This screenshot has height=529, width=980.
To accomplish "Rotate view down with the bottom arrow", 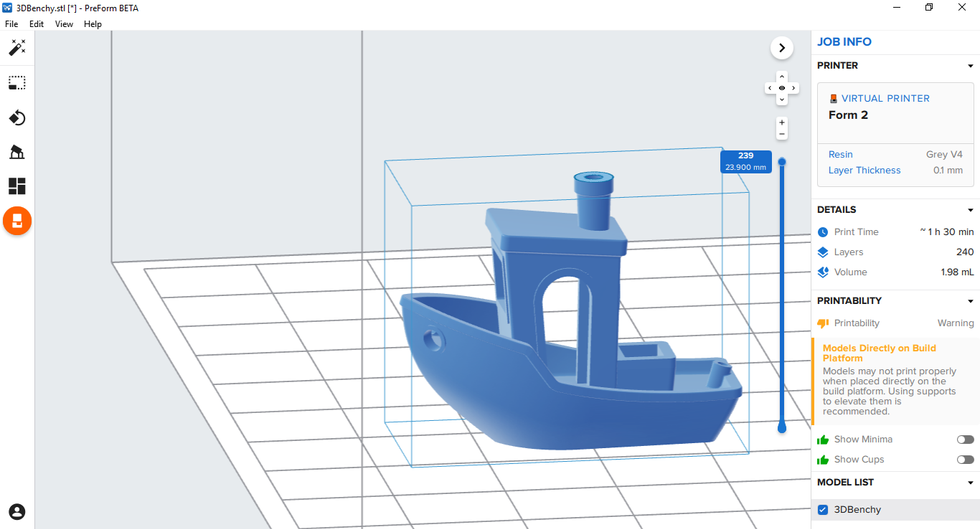I will pos(782,99).
